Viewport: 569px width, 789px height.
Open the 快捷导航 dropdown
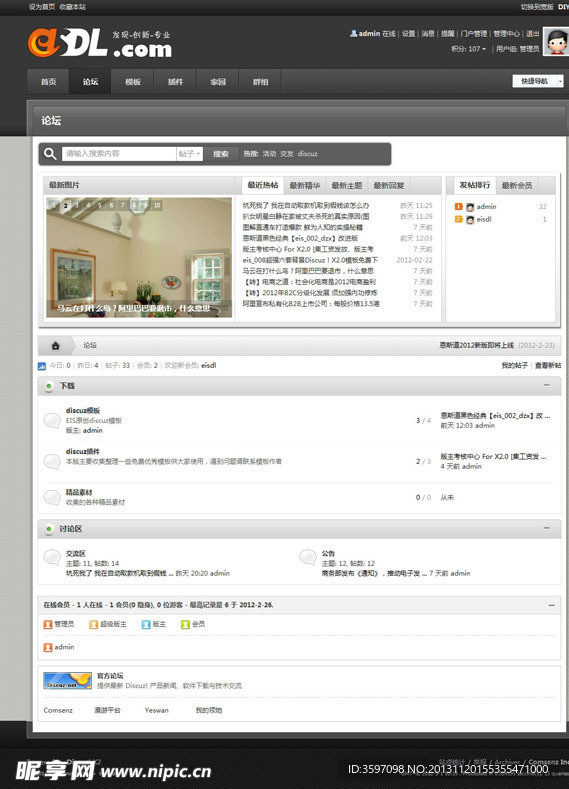pyautogui.click(x=538, y=81)
